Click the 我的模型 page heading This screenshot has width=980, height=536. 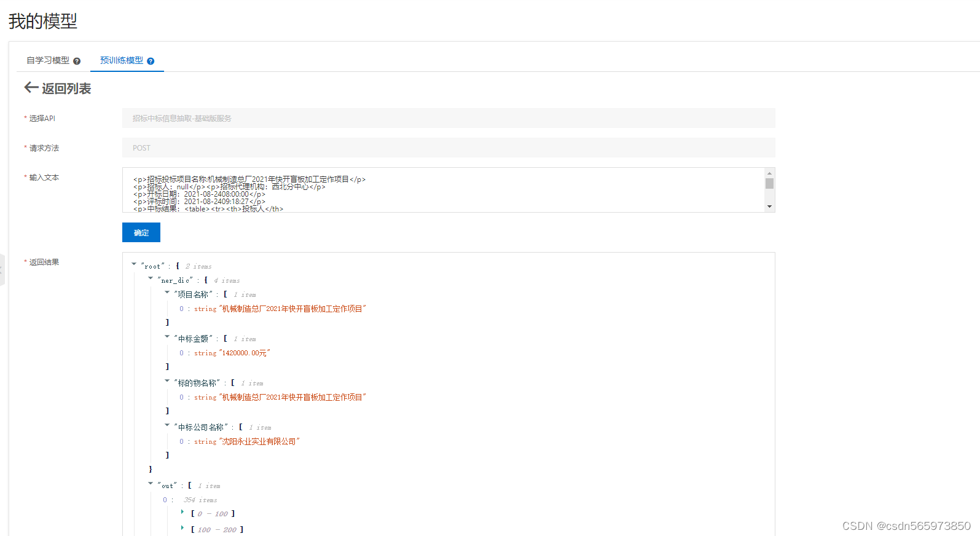pos(43,22)
